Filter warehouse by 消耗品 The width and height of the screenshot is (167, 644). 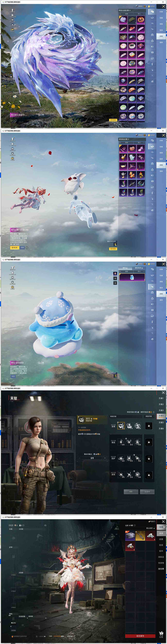(161, 557)
